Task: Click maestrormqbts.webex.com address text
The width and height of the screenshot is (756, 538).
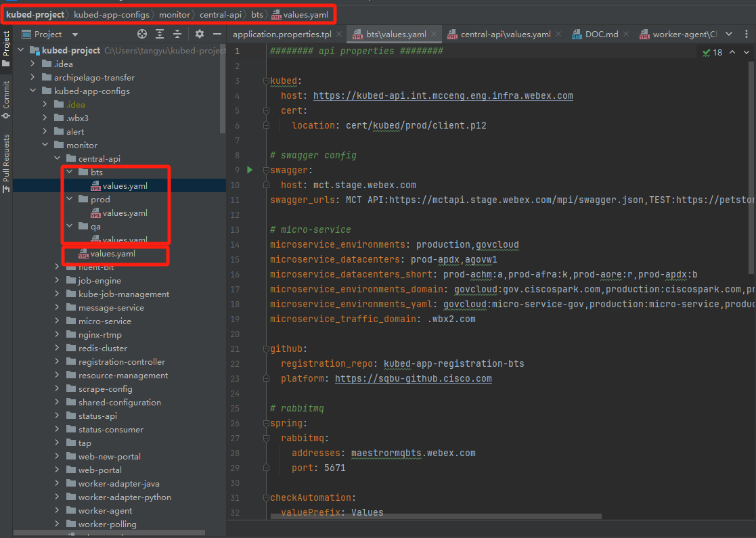Action: [x=414, y=453]
